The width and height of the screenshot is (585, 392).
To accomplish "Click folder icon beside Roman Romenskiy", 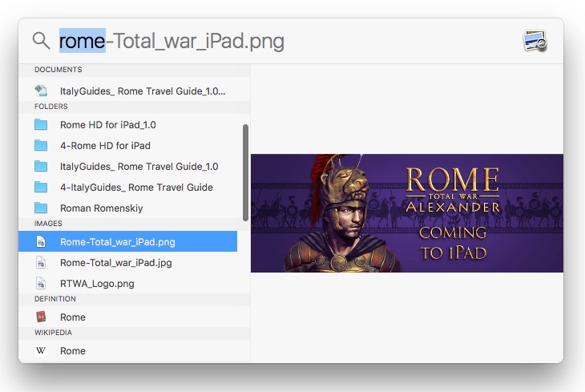I will [41, 208].
